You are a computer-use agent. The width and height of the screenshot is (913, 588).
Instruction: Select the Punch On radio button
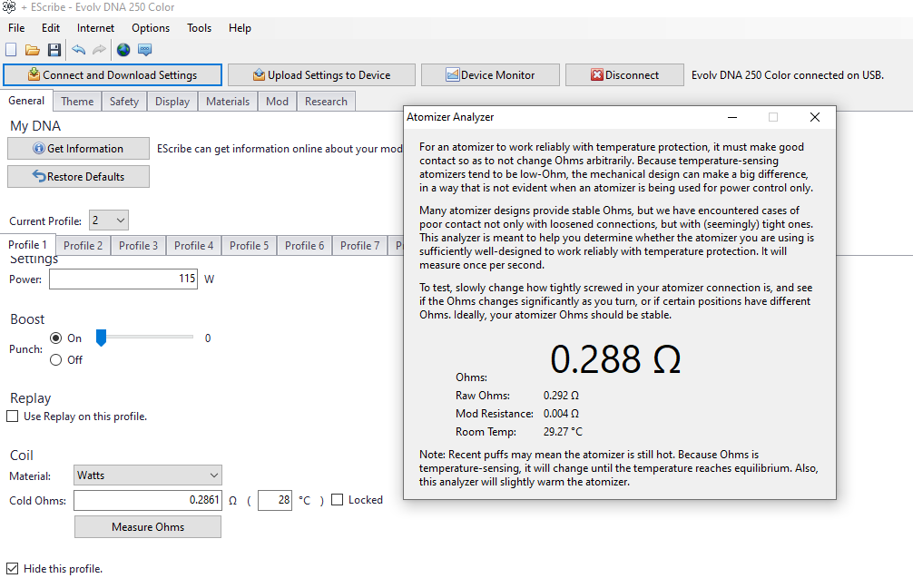click(x=56, y=338)
